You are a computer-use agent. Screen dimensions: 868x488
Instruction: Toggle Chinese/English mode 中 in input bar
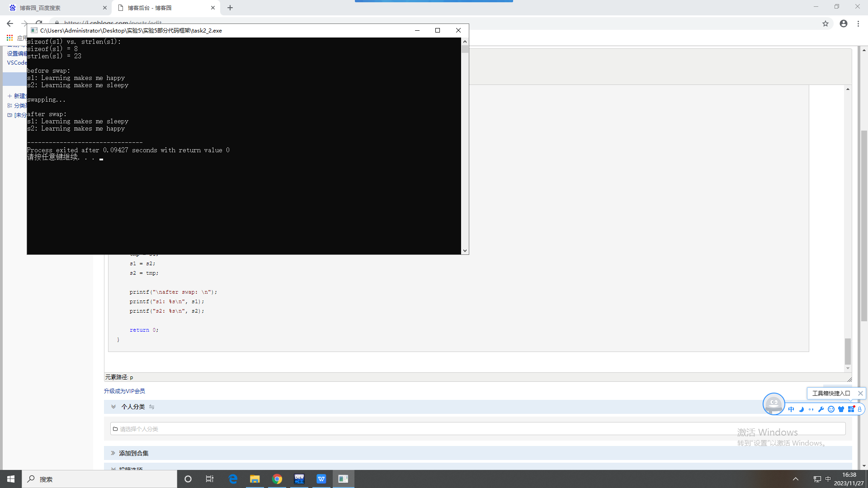click(791, 409)
